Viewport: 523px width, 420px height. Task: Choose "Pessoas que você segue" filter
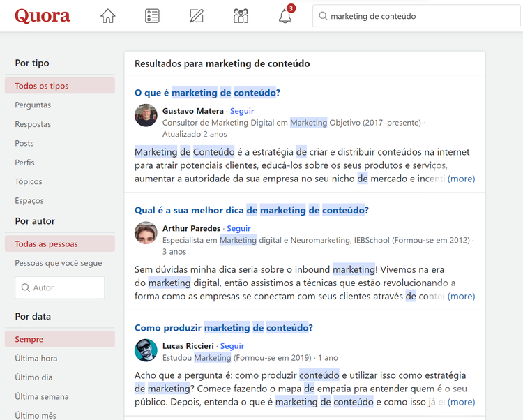[x=59, y=263]
